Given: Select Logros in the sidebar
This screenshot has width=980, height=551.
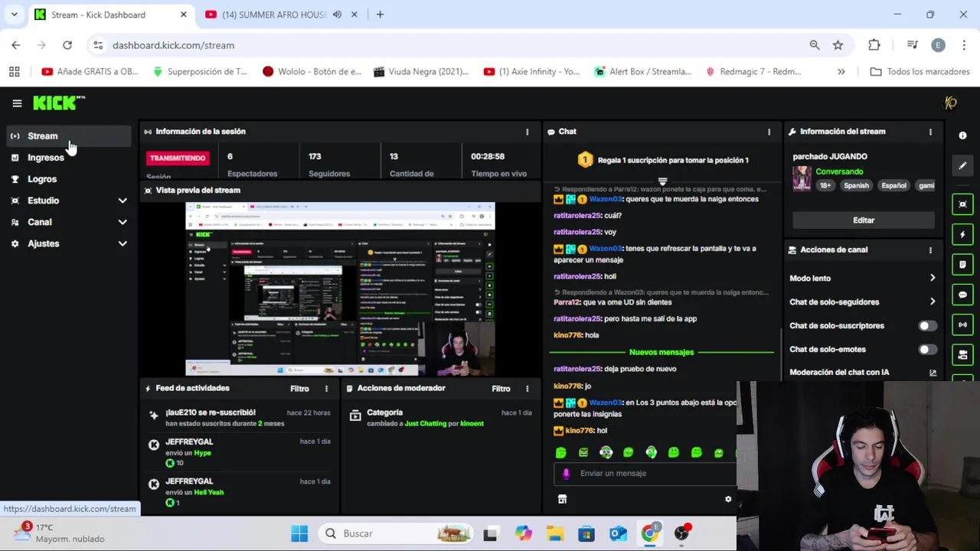Looking at the screenshot, I should pyautogui.click(x=70, y=179).
